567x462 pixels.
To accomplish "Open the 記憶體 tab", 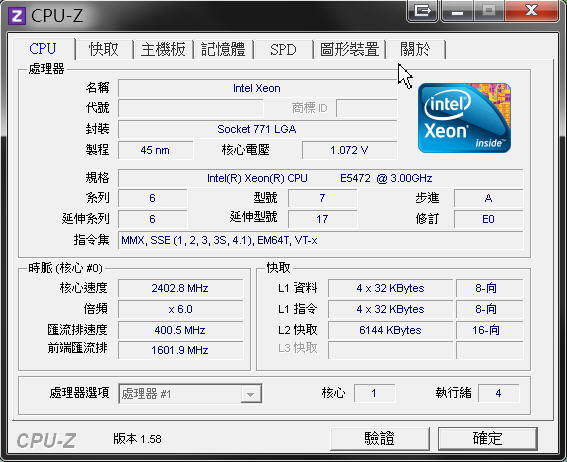I will (223, 49).
